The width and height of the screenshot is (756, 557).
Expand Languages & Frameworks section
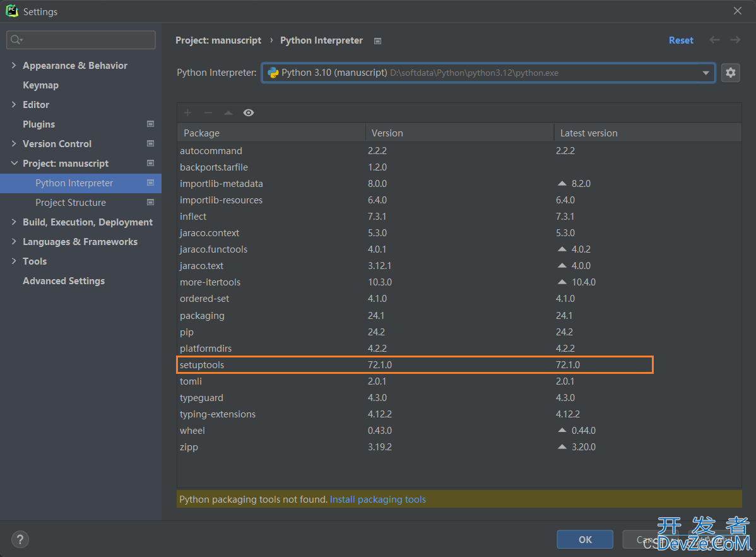[14, 241]
